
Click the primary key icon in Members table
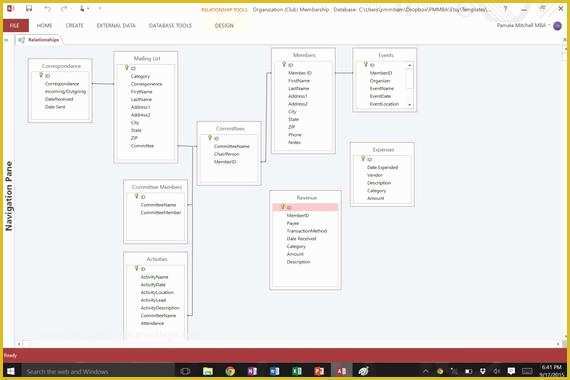(284, 64)
